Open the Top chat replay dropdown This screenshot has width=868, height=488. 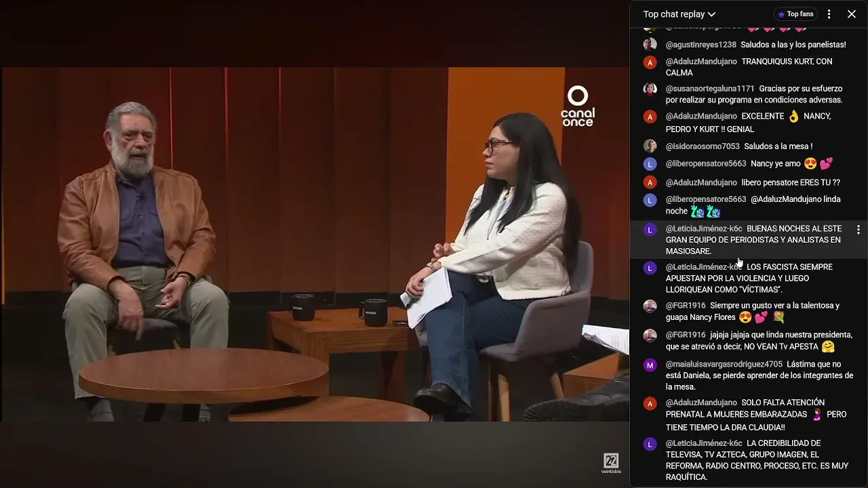tap(679, 14)
